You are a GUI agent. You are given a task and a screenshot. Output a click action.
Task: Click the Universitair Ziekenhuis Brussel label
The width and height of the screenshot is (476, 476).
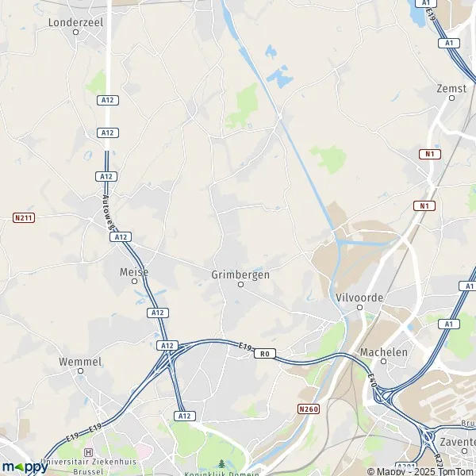click(89, 466)
